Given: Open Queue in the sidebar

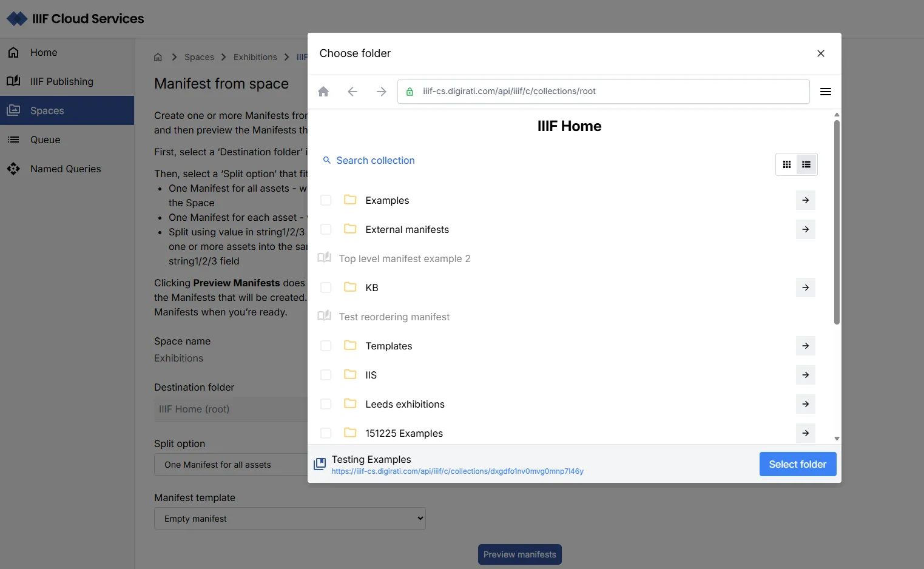Looking at the screenshot, I should coord(67,140).
